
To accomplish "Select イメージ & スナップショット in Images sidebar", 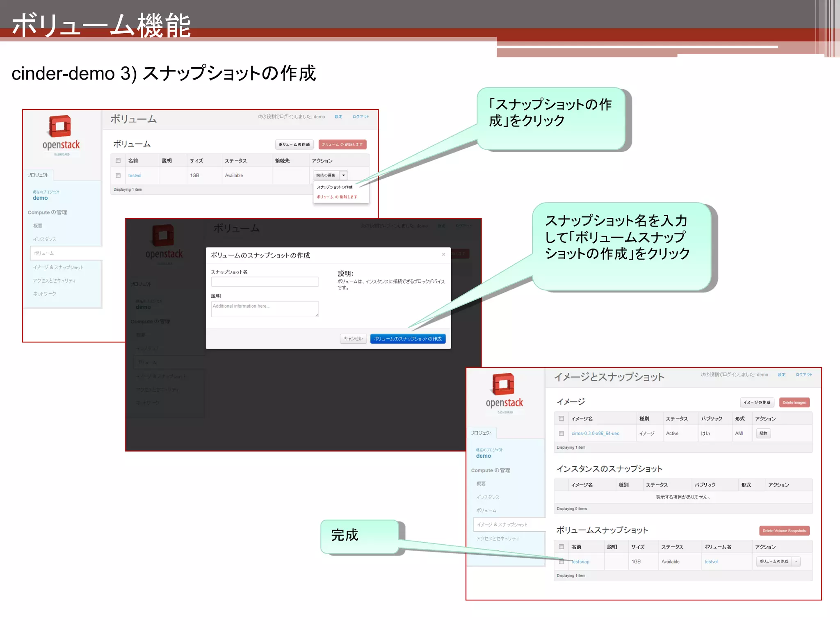I will click(x=509, y=524).
